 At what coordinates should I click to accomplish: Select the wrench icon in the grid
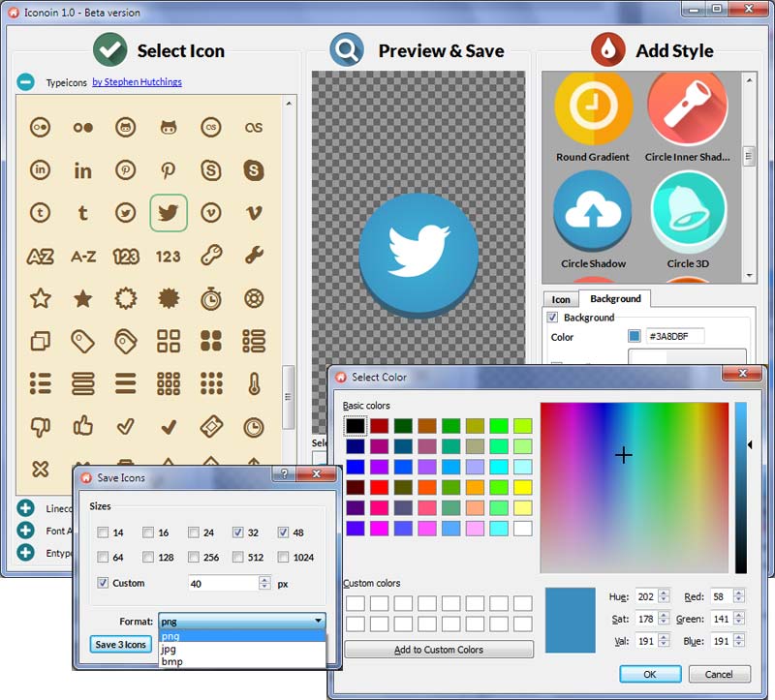[x=254, y=255]
